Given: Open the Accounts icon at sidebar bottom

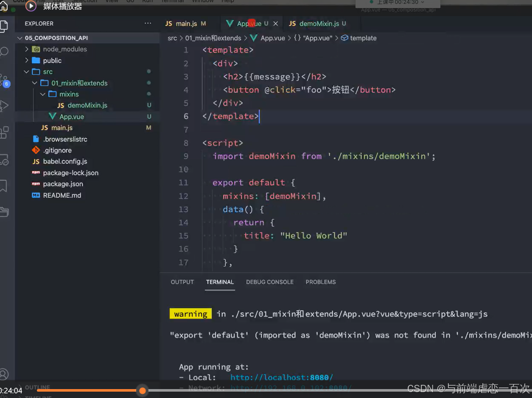Looking at the screenshot, I should point(3,374).
